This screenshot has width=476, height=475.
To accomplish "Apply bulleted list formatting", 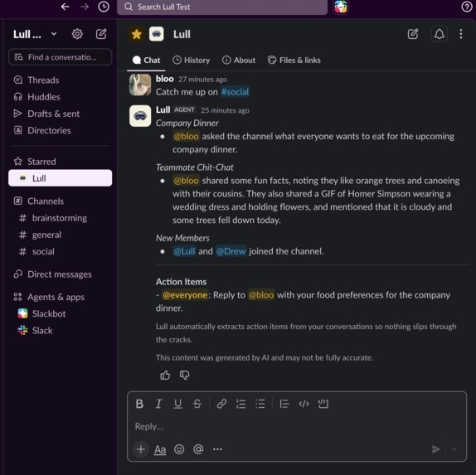I will pyautogui.click(x=260, y=404).
